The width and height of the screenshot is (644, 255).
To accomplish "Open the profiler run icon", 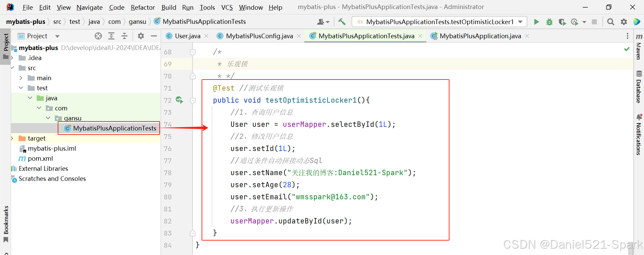I will click(575, 22).
